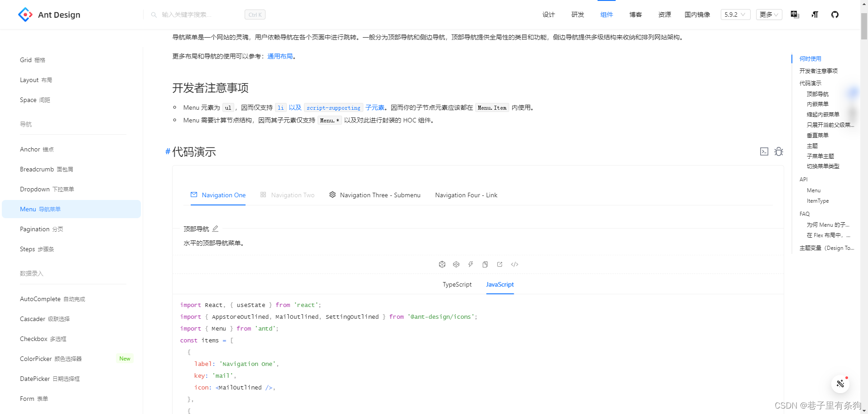This screenshot has width=868, height=414.
Task: Open the command-line demo view icon
Action: pos(764,151)
